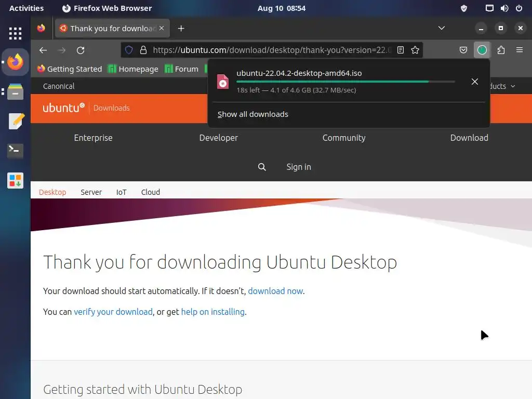Click the screen indicator in top bar
532x399 pixels.
click(489, 8)
